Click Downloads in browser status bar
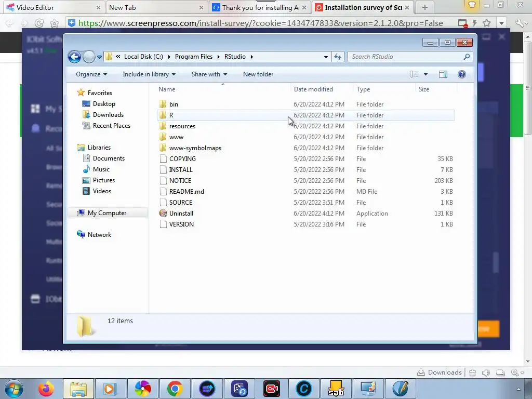Screen dimensions: 532x399 pos(440,373)
